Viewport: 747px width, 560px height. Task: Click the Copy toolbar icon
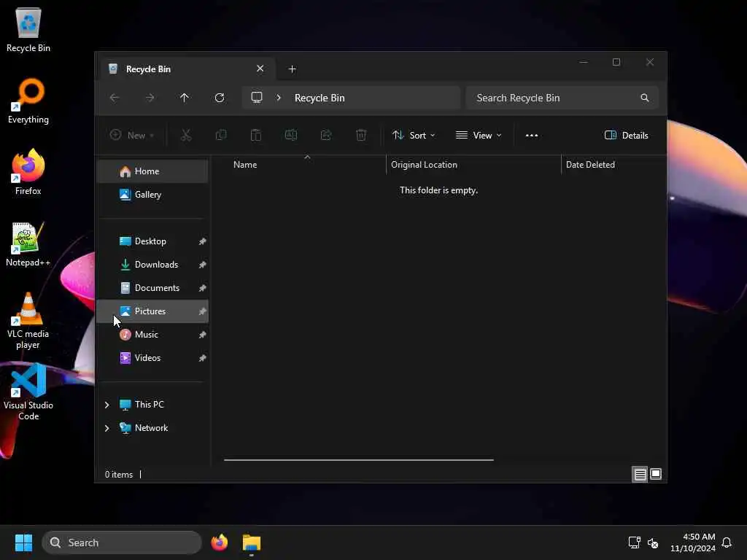(221, 135)
